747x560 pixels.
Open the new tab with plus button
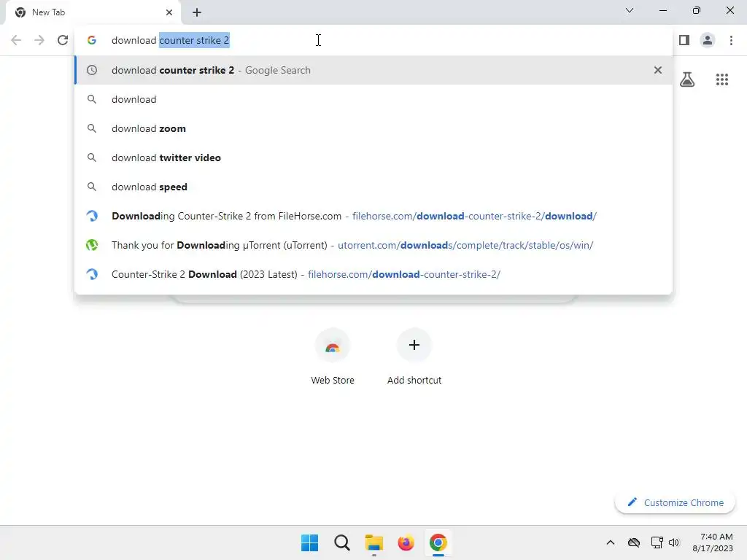(197, 12)
